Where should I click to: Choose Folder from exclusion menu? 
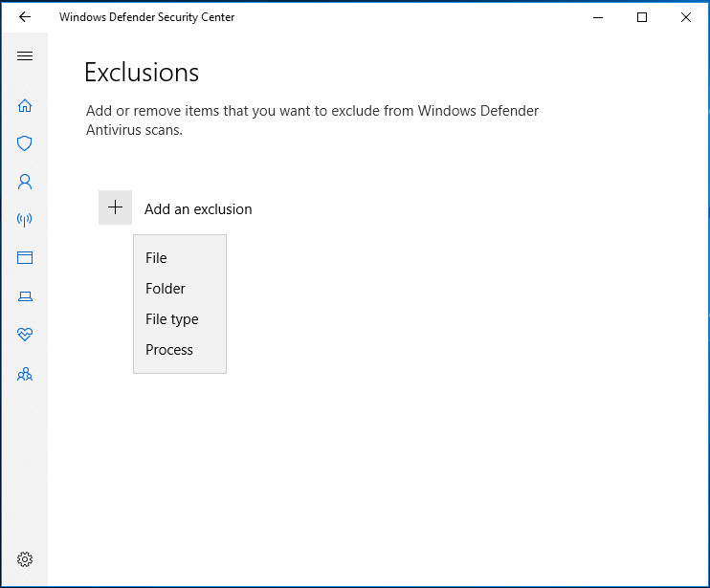point(180,289)
